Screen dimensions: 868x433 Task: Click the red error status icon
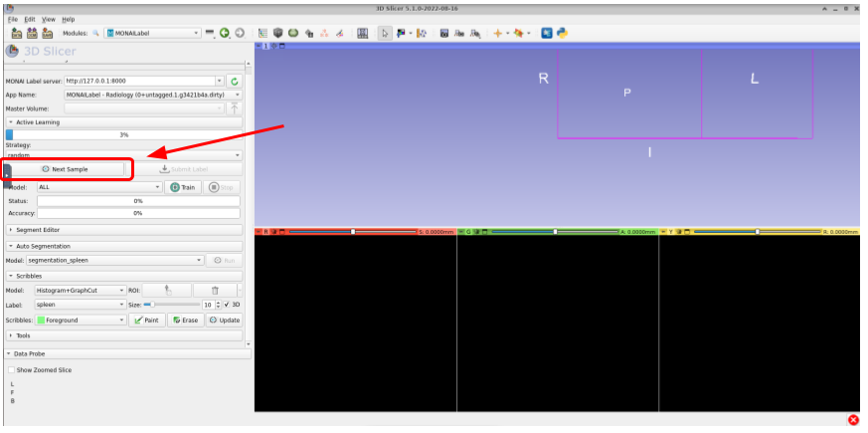click(853, 420)
